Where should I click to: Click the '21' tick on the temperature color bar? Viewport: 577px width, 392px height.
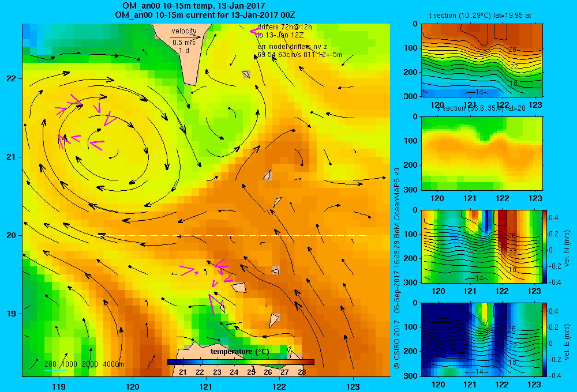click(183, 372)
